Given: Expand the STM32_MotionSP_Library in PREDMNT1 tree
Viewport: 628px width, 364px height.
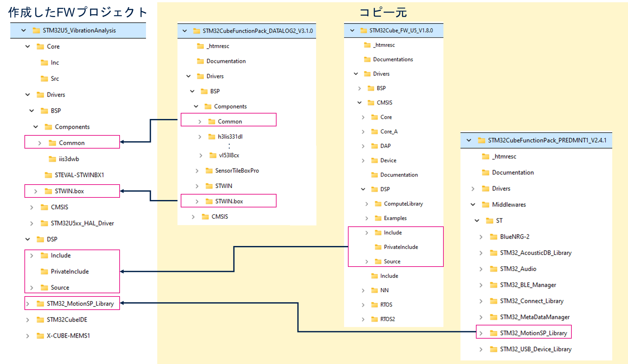Looking at the screenshot, I should coord(481,333).
